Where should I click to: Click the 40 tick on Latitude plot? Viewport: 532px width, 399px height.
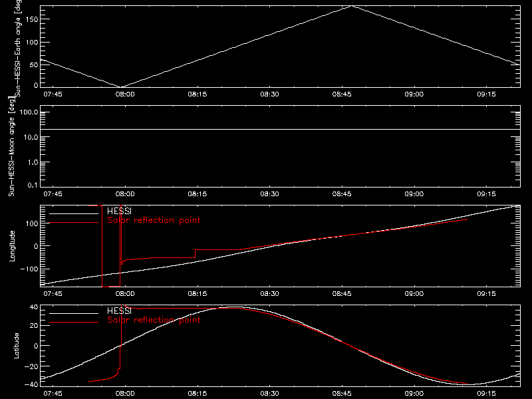click(x=34, y=307)
